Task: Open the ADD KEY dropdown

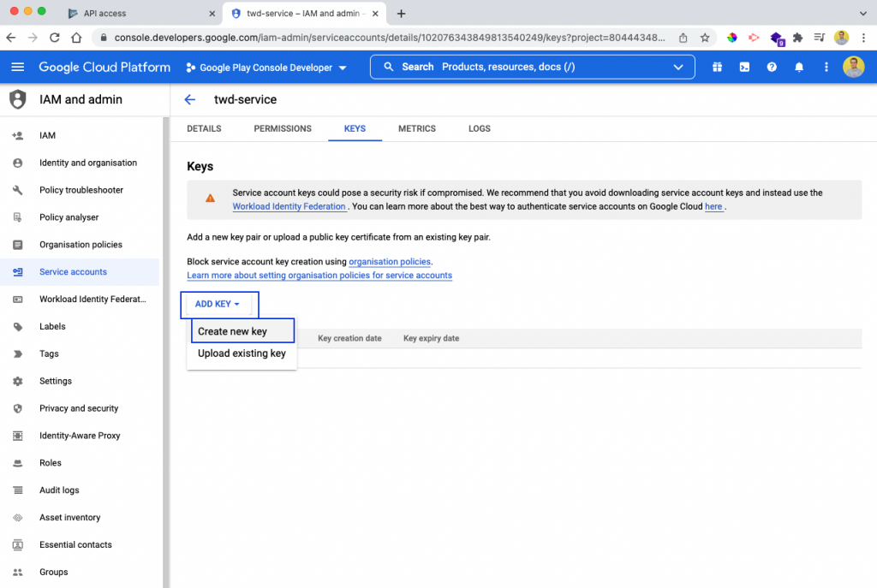Action: tap(218, 304)
